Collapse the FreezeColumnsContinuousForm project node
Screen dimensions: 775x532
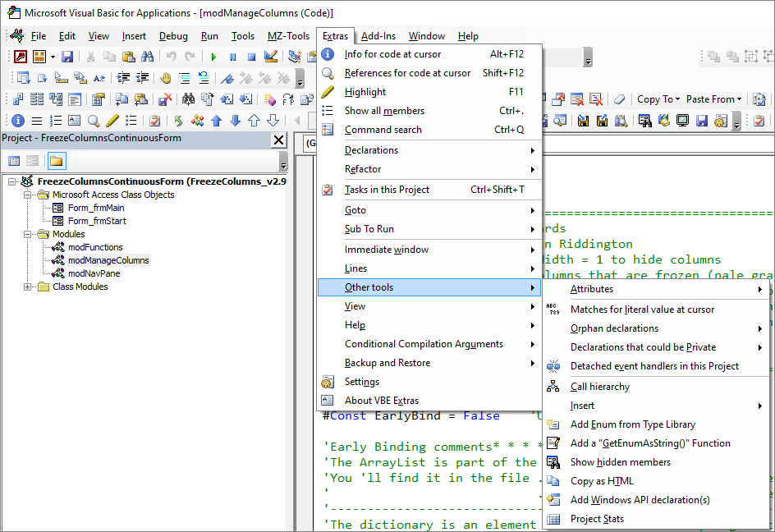[x=11, y=182]
